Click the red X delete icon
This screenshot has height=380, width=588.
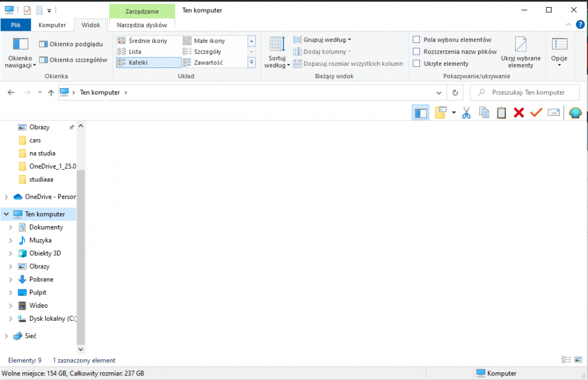[x=519, y=113]
